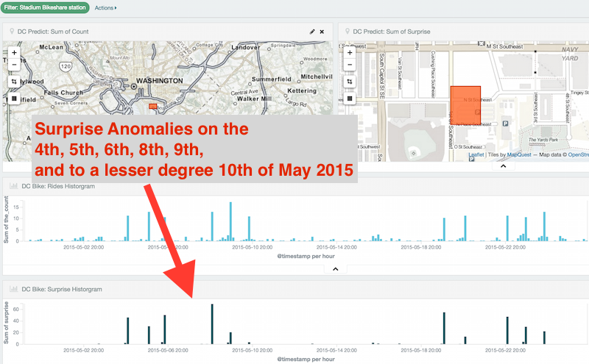Click fit-bounds icon on Surprise map

click(350, 82)
